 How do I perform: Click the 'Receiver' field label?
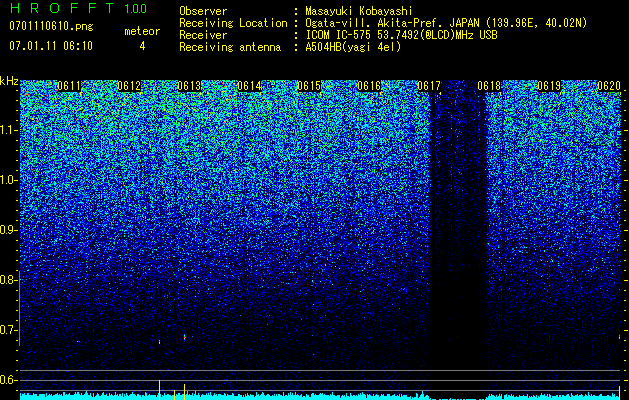203,35
